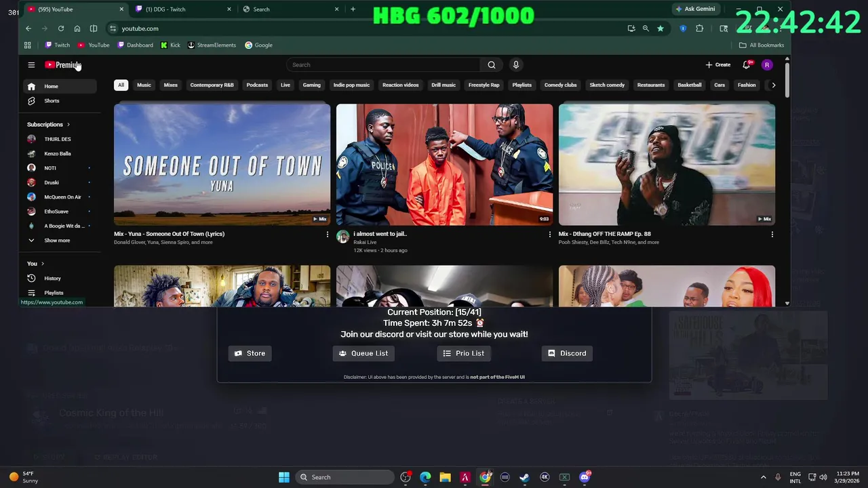Expand the 'You' section chevron

tap(43, 264)
